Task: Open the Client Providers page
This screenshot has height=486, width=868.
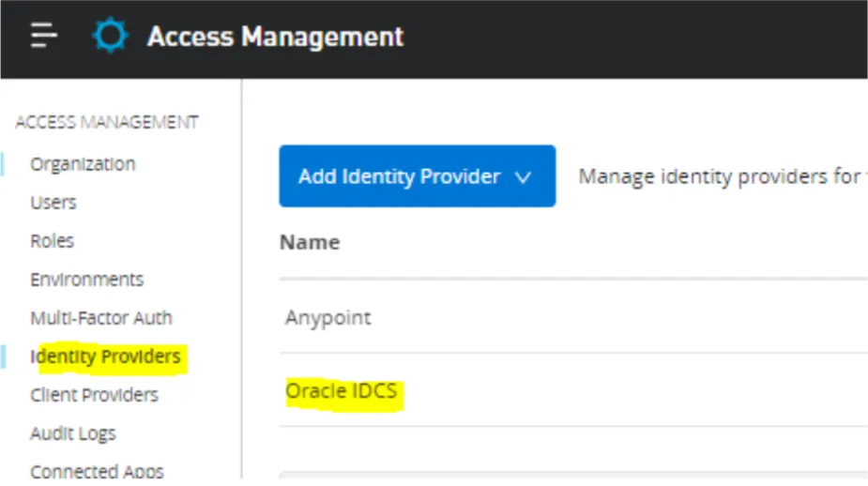Action: [94, 395]
